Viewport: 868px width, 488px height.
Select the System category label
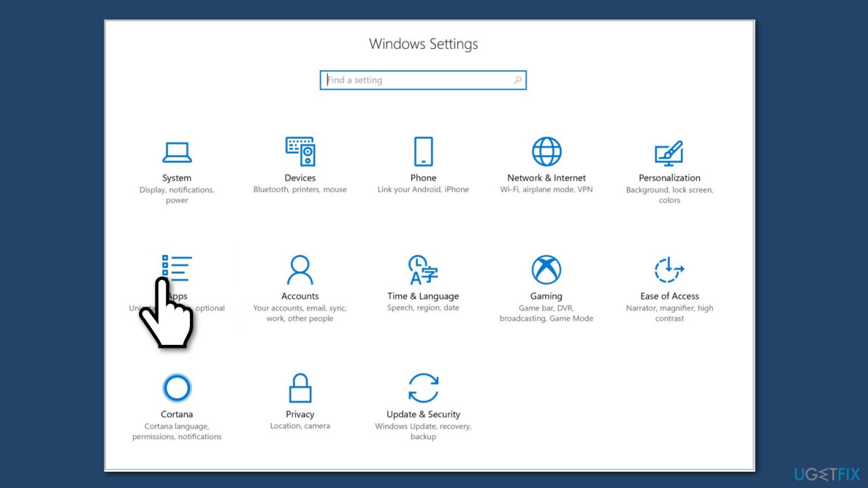[176, 178]
